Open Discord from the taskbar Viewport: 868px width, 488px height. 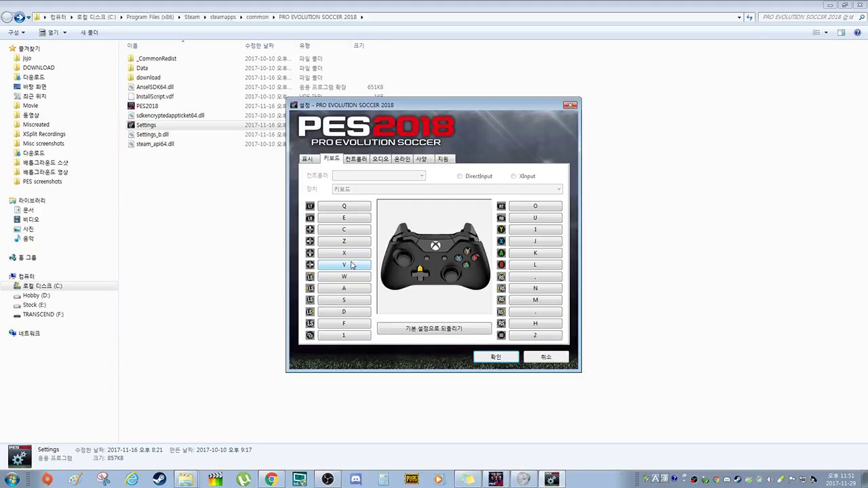(355, 479)
